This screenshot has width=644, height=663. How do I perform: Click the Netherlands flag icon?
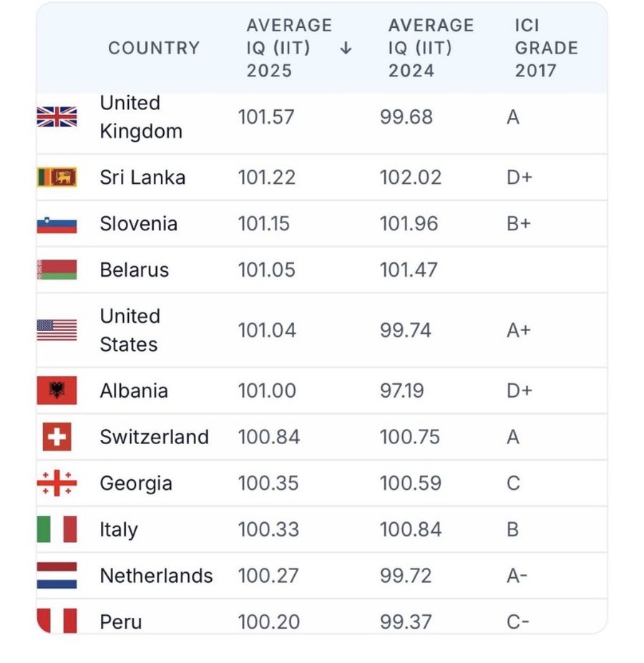tap(57, 576)
